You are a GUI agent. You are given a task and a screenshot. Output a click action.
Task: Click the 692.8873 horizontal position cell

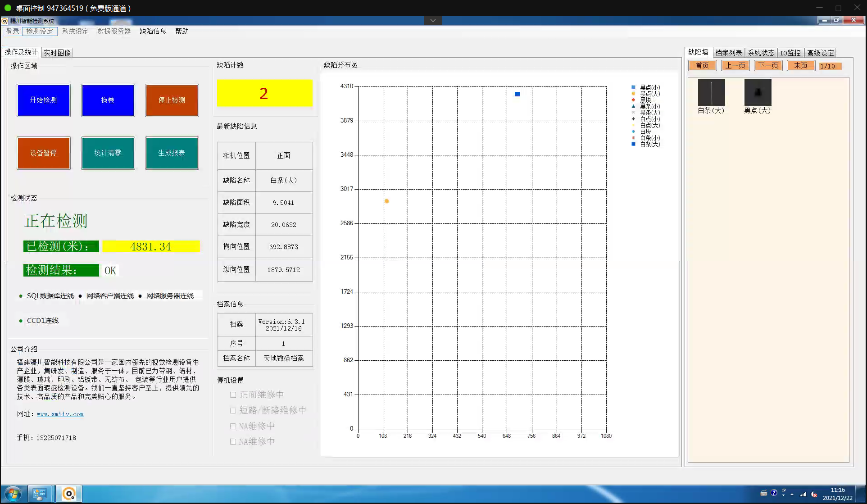point(284,247)
